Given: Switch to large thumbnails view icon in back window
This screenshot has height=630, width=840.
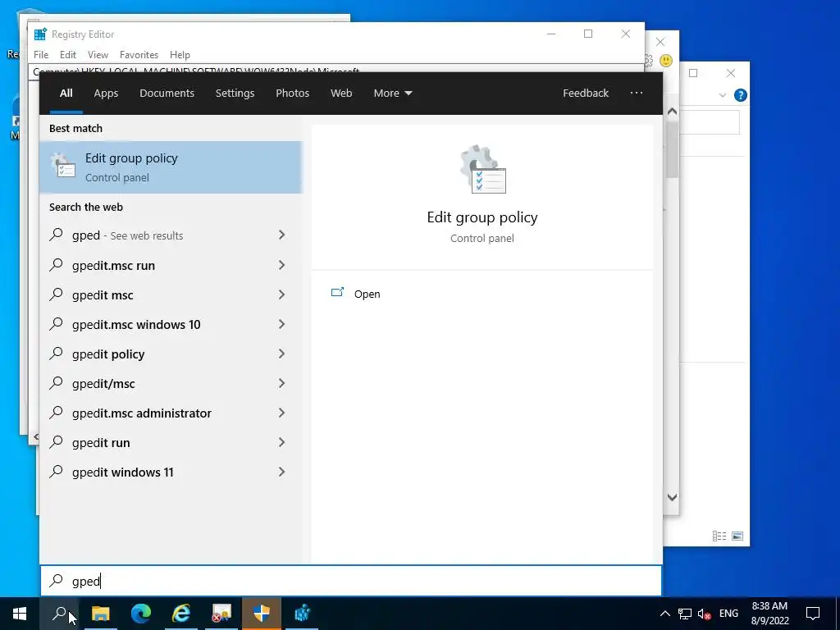Looking at the screenshot, I should [737, 536].
